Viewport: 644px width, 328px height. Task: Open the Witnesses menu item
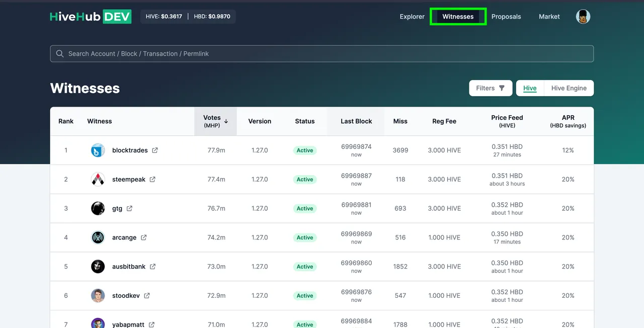(x=458, y=17)
